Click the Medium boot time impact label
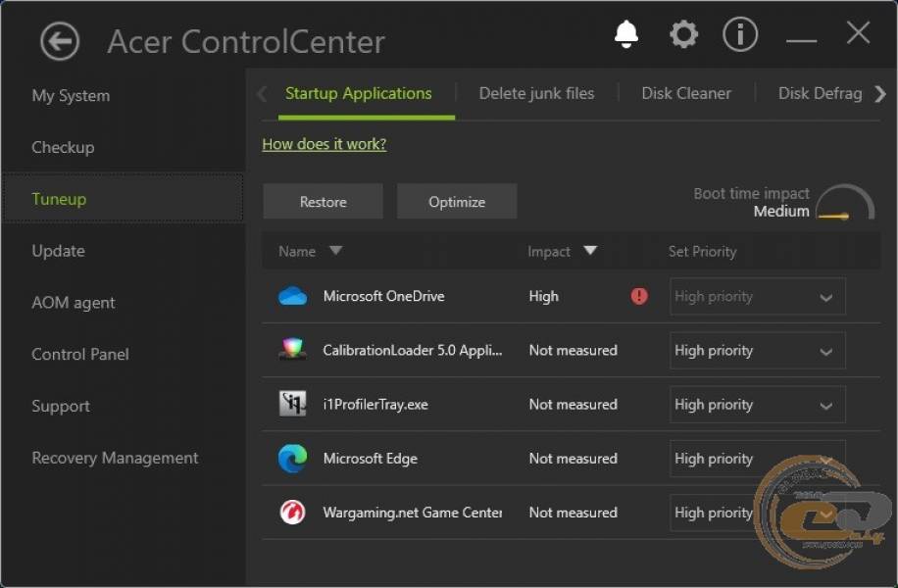The height and width of the screenshot is (588, 898). pyautogui.click(x=781, y=212)
